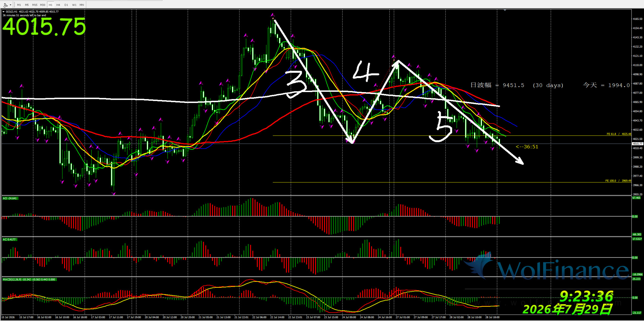Click the current price tag on price axis
The width and height of the screenshot is (644, 321).
637,144
